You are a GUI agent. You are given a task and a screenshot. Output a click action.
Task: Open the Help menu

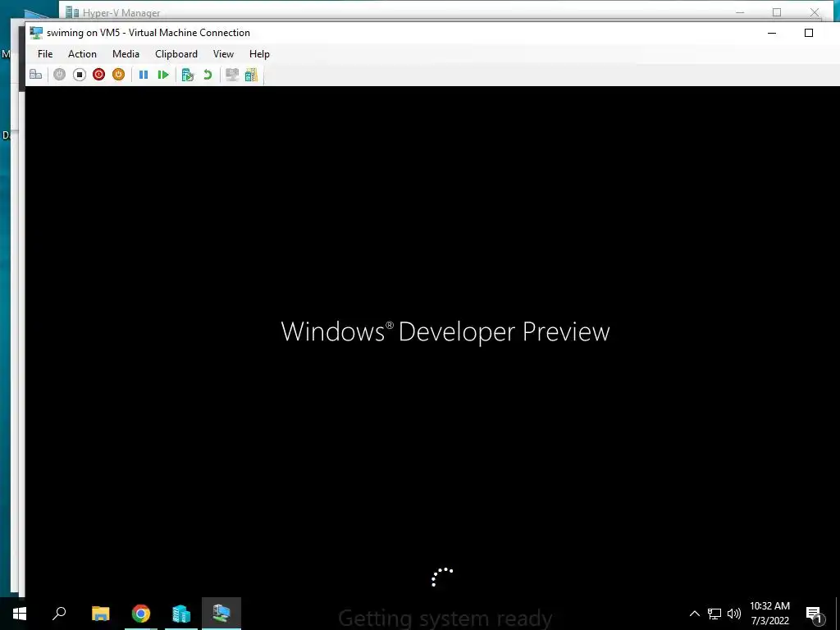tap(259, 53)
